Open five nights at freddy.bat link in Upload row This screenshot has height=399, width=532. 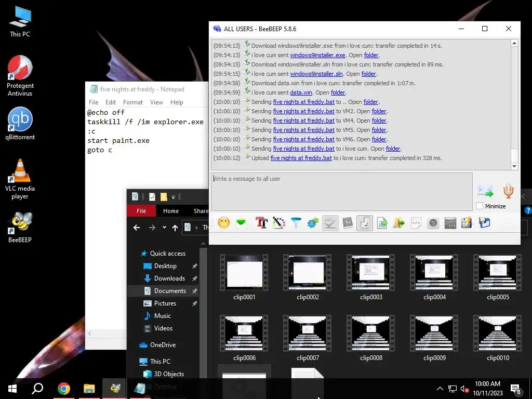coord(301,158)
